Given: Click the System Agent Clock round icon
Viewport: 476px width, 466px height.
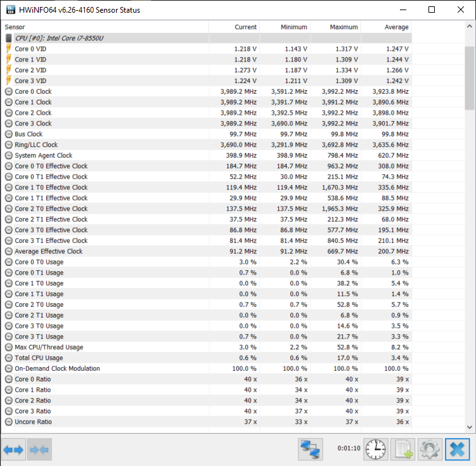Looking at the screenshot, I should click(9, 155).
